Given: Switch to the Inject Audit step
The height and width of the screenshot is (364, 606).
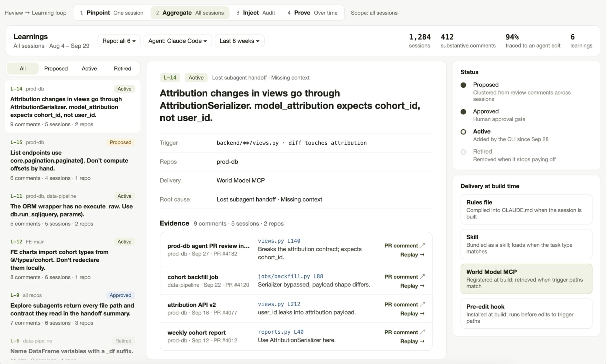Looking at the screenshot, I should (x=256, y=13).
